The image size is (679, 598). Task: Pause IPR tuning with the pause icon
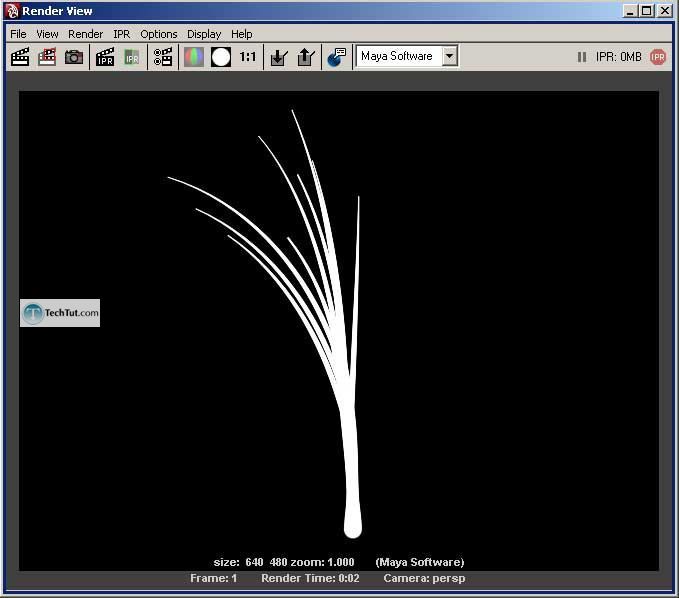pos(582,57)
